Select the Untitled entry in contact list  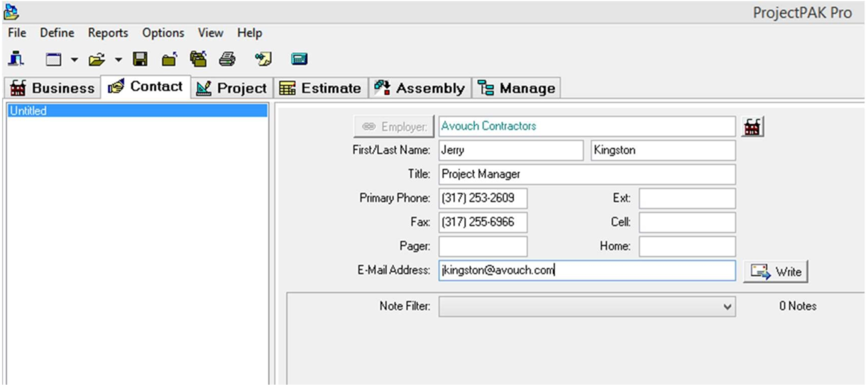tap(136, 111)
